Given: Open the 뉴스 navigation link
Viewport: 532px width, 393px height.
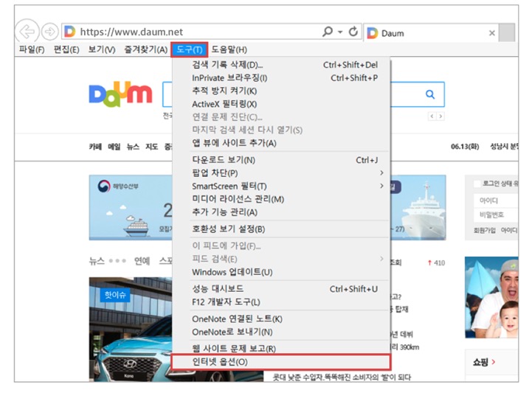Looking at the screenshot, I should coord(133,147).
